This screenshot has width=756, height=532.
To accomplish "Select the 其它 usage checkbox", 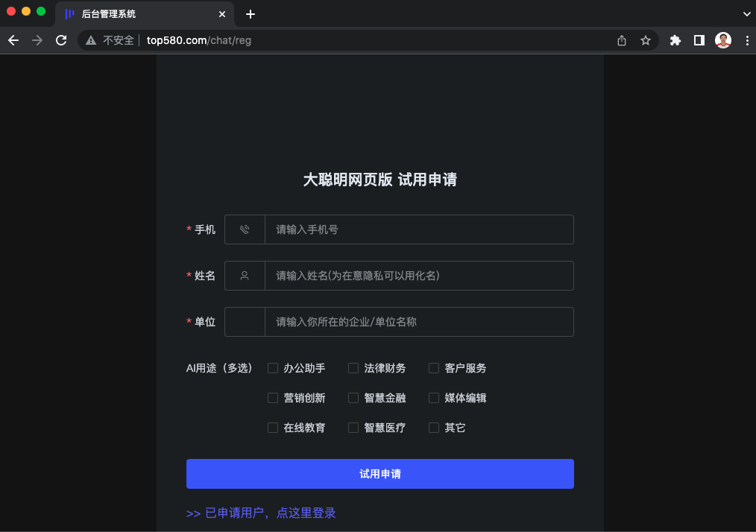I will point(434,427).
